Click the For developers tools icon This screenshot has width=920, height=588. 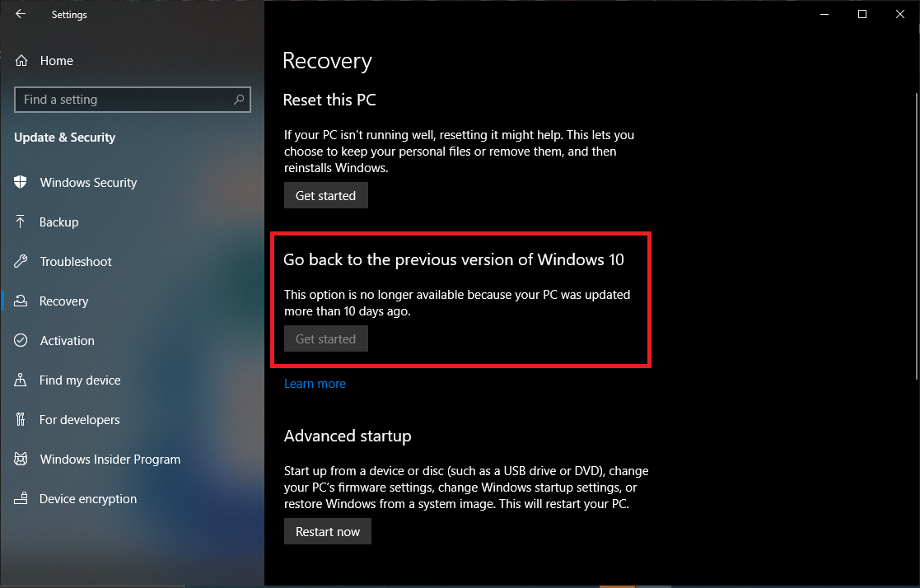(21, 419)
